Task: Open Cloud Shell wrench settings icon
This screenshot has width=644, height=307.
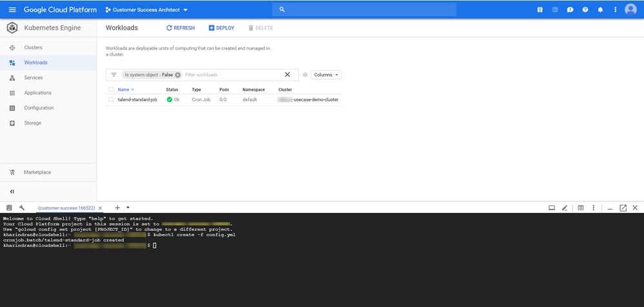Action: point(22,208)
